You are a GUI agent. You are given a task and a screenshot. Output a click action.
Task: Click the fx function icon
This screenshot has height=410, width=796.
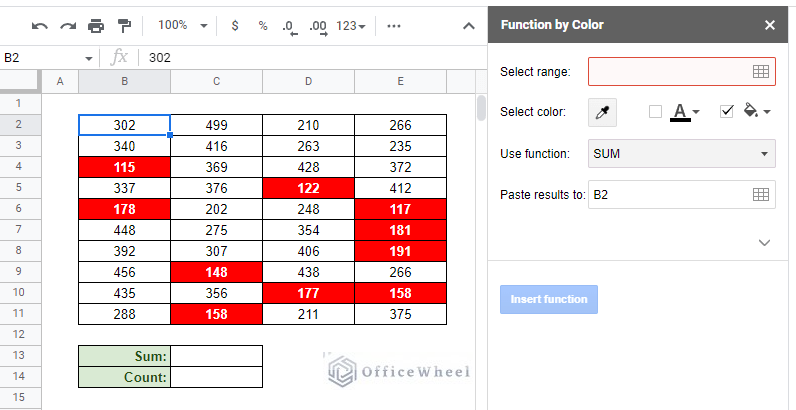click(x=119, y=57)
